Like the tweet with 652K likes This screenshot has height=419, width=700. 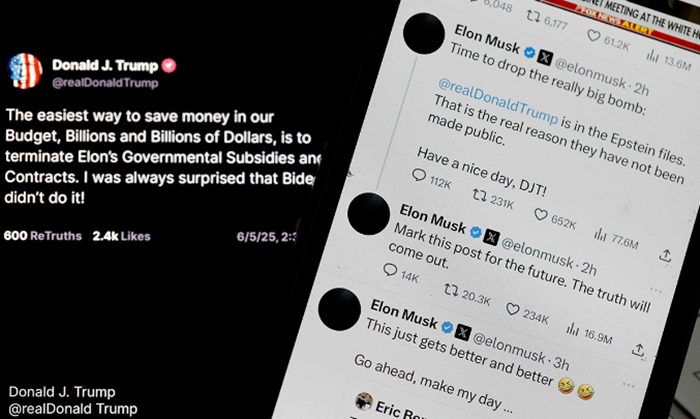tap(541, 215)
